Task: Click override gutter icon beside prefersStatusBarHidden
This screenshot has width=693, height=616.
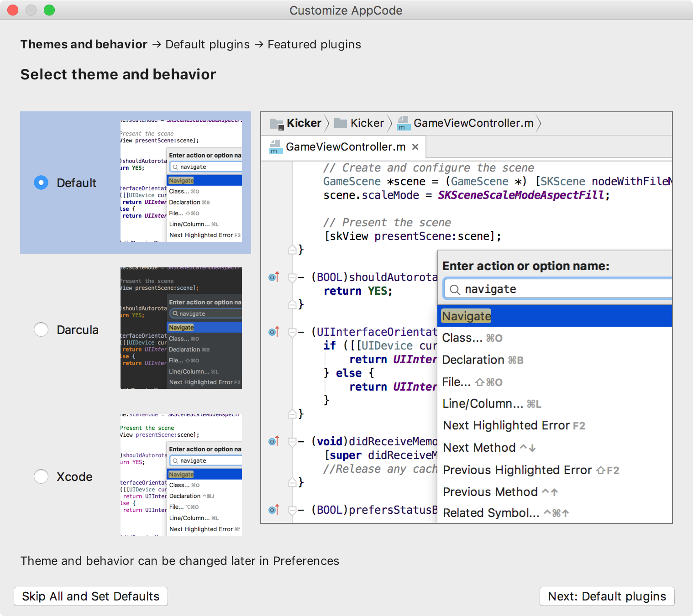Action: [273, 510]
